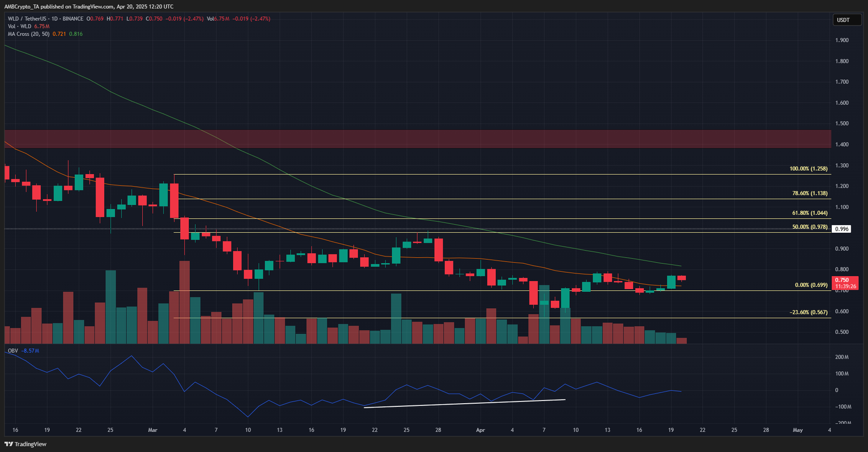Viewport: 868px width, 452px height.
Task: Select the May label on date axis
Action: pos(797,430)
